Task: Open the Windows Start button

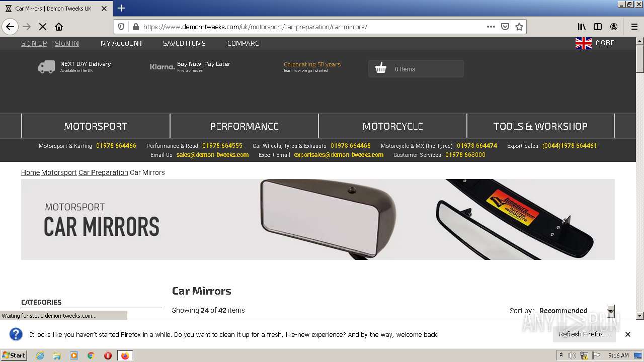Action: coord(14,355)
